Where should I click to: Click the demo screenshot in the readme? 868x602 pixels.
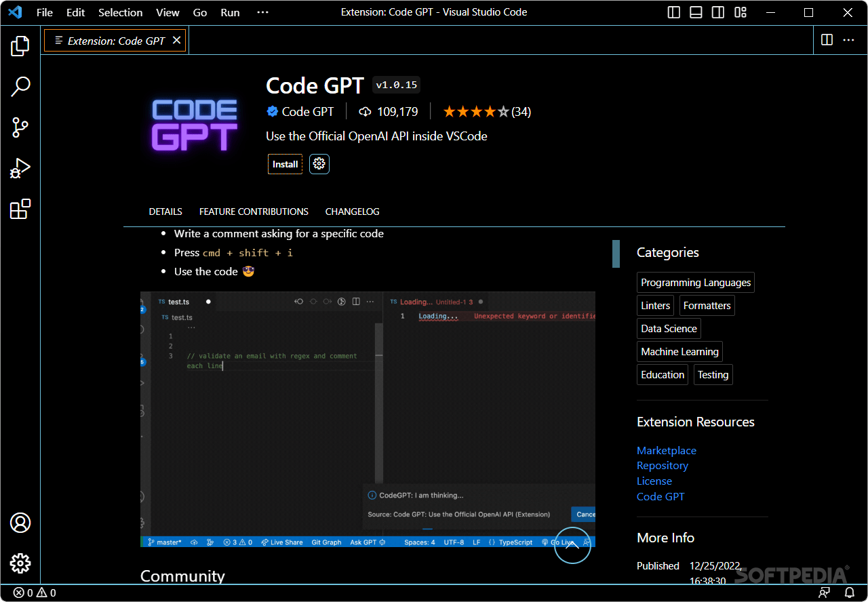[368, 420]
